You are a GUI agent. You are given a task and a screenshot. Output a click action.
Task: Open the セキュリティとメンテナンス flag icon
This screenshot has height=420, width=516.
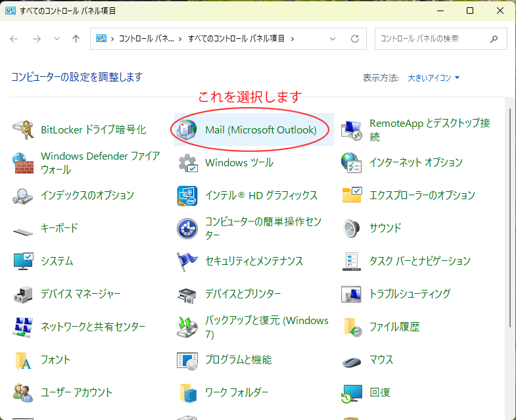click(188, 261)
